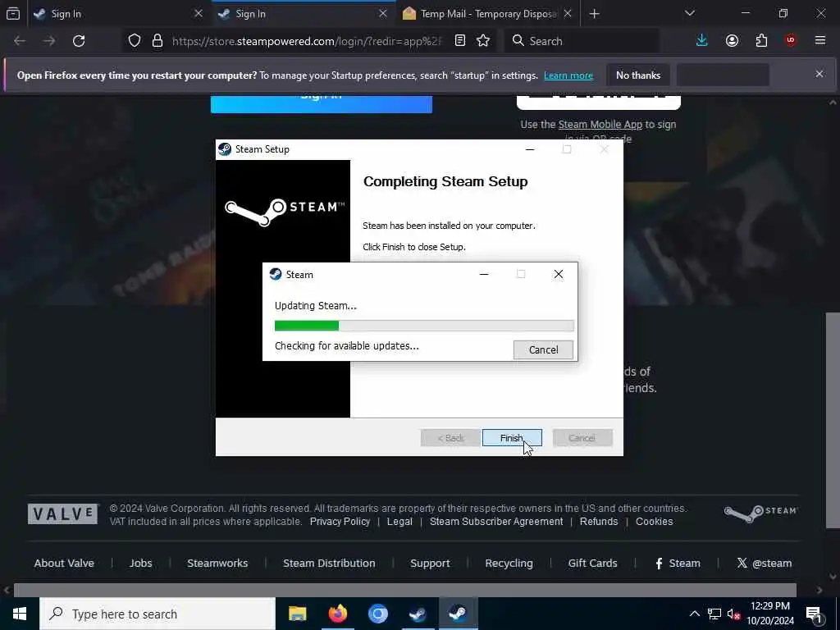Click the Firefox Search box
This screenshot has height=630, width=840.
582,41
